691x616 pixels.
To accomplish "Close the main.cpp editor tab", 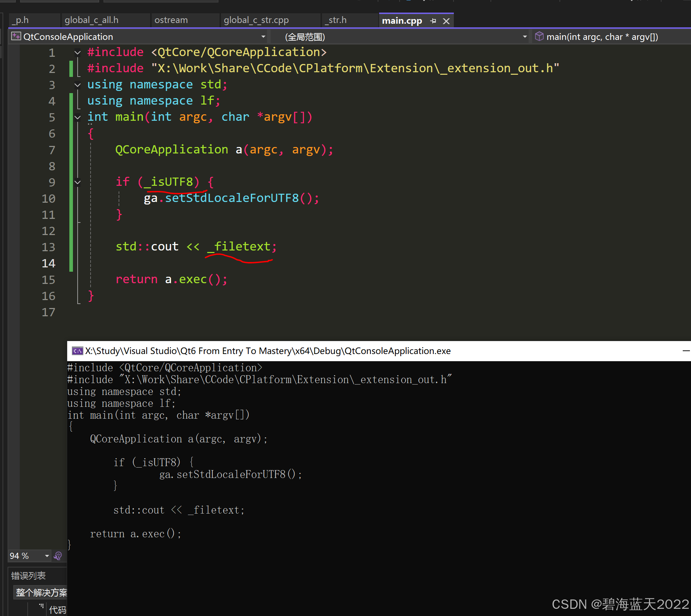I will 446,21.
